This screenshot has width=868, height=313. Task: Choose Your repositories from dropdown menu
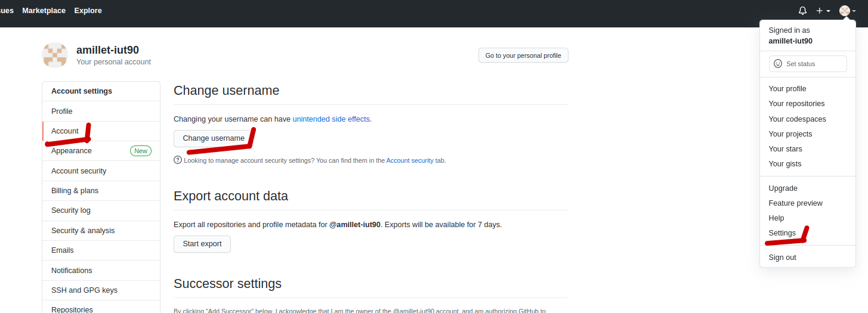tap(796, 104)
